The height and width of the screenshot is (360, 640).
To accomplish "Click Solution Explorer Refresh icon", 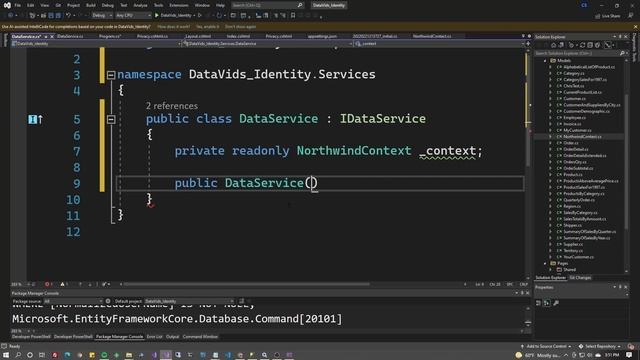I will click(x=582, y=45).
